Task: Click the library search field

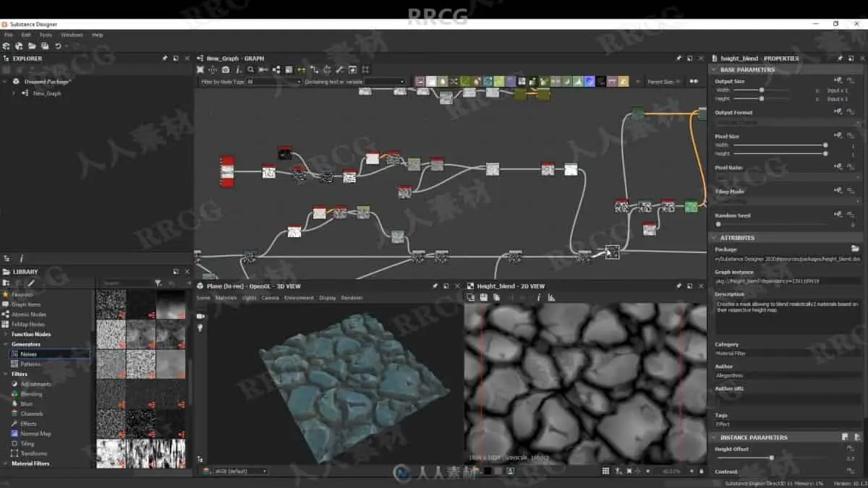Action: (x=125, y=283)
